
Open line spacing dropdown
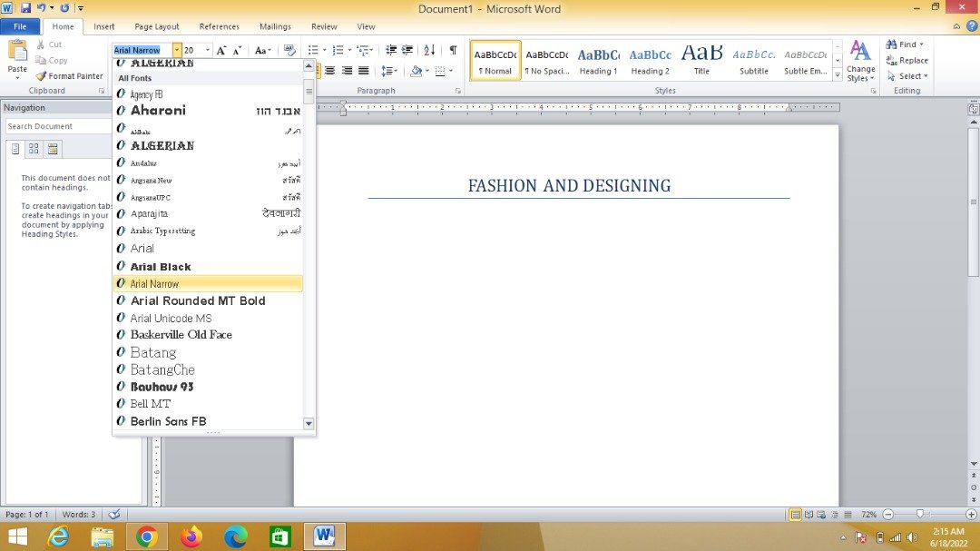tap(388, 71)
